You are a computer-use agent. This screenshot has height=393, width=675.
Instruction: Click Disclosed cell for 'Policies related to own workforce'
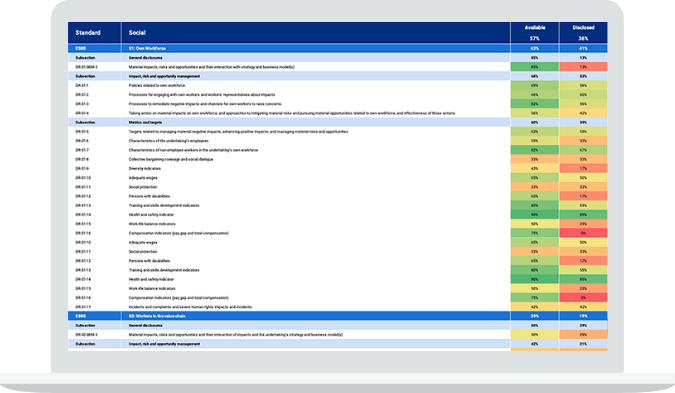tap(583, 85)
